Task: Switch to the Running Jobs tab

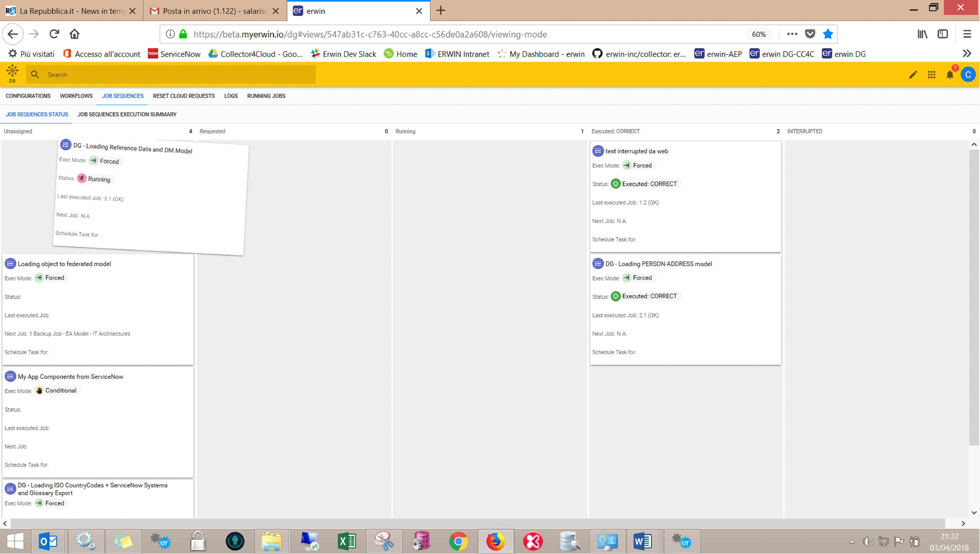Action: coord(266,96)
